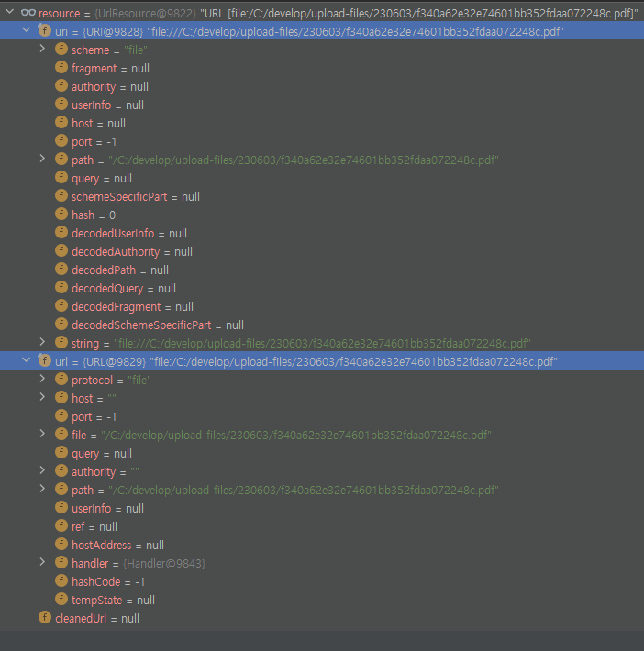This screenshot has height=651, width=644.
Task: Click the field icon beside decodedSchemeSpecificPart
Action: pyautogui.click(x=61, y=324)
